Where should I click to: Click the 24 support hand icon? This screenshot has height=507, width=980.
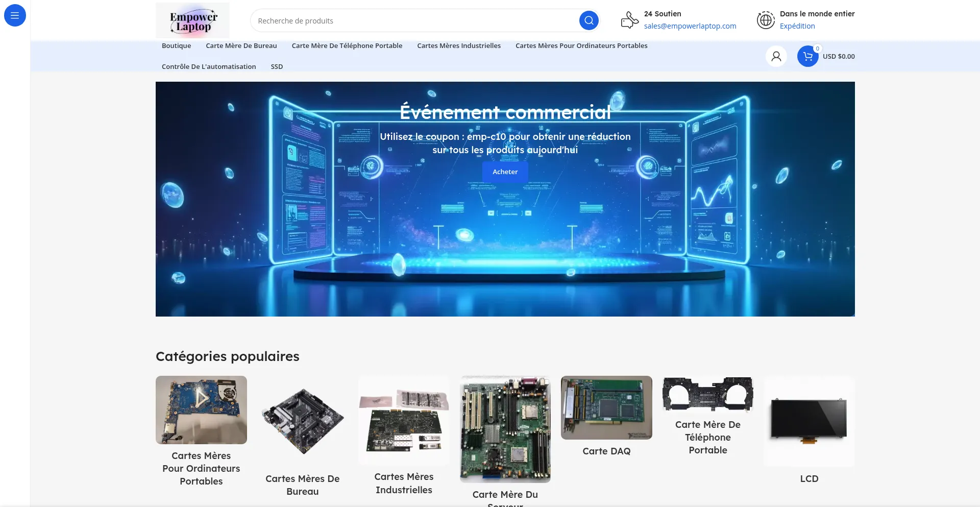tap(629, 20)
